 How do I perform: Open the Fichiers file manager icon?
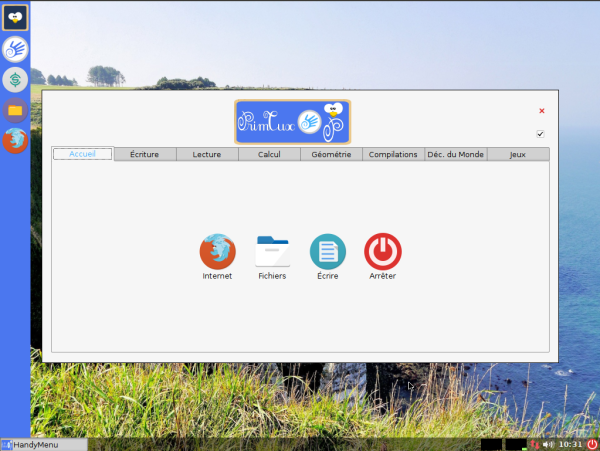(x=272, y=252)
